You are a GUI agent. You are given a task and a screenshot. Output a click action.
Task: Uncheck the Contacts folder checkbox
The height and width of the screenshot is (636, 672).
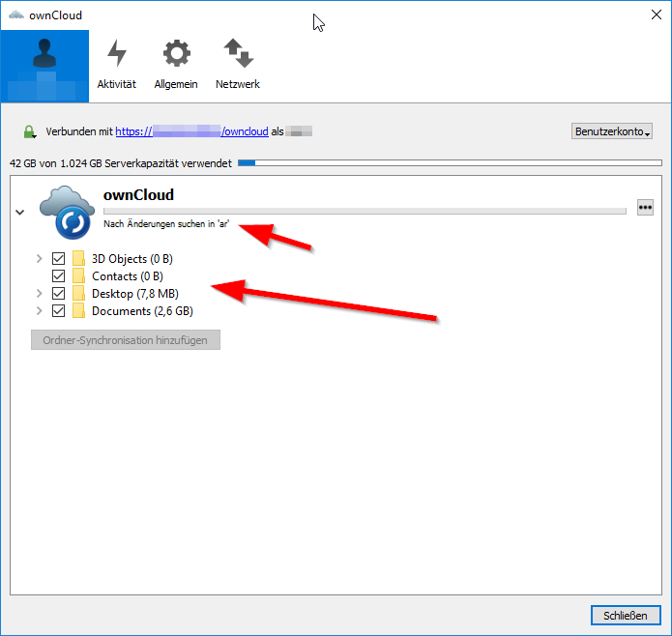(x=59, y=276)
